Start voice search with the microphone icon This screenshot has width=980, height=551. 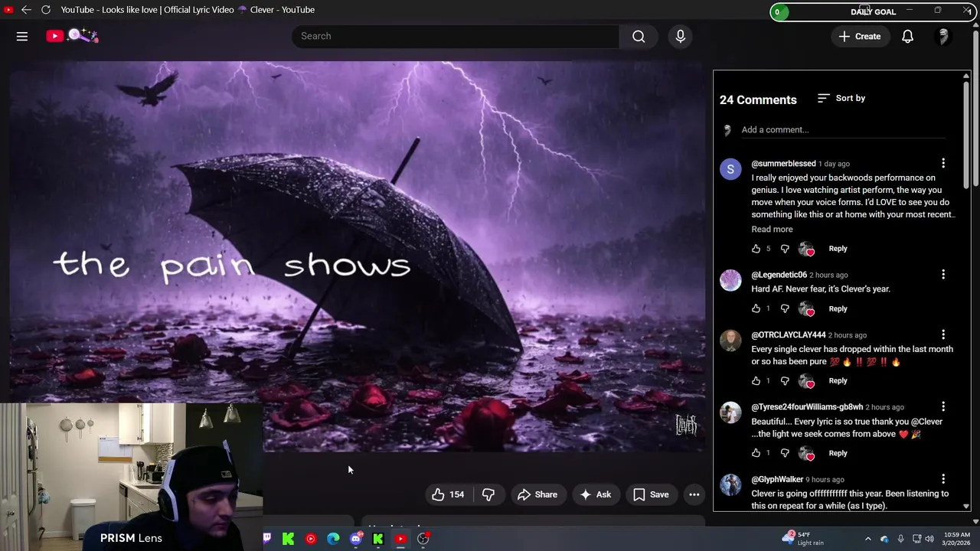[x=681, y=36]
